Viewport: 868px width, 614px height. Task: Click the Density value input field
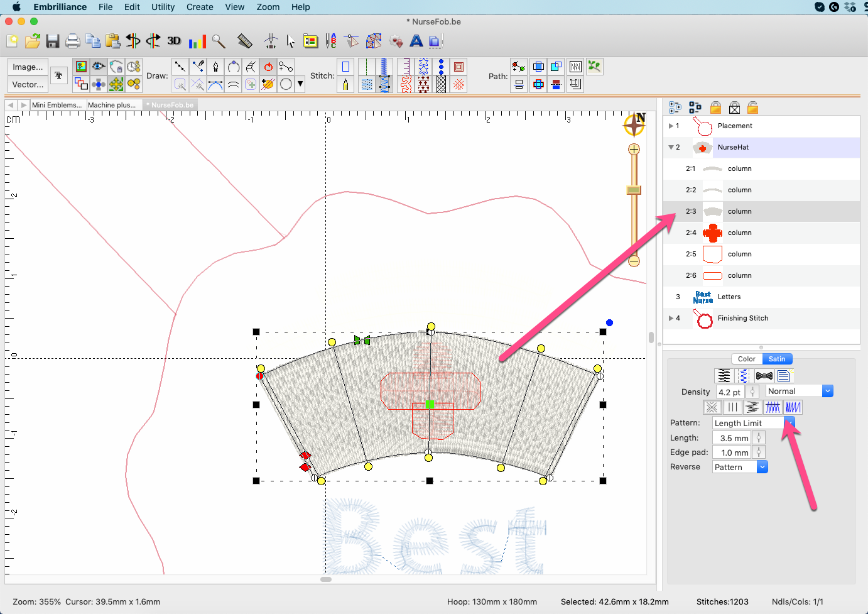pyautogui.click(x=729, y=392)
